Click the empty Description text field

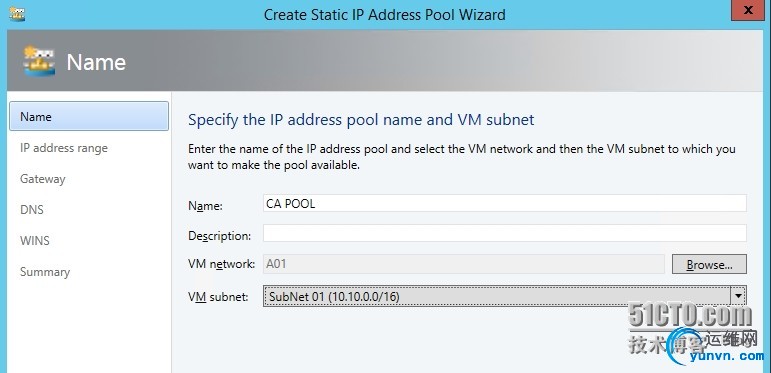(504, 233)
